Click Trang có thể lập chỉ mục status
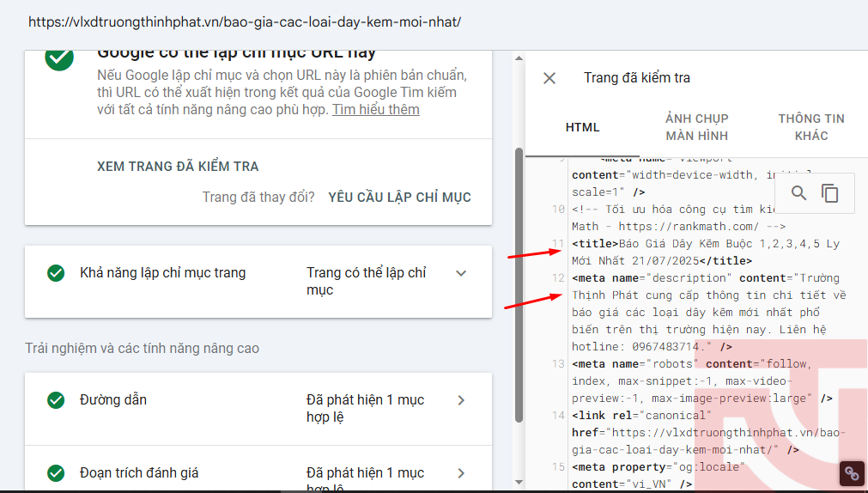868x493 pixels. [x=367, y=282]
